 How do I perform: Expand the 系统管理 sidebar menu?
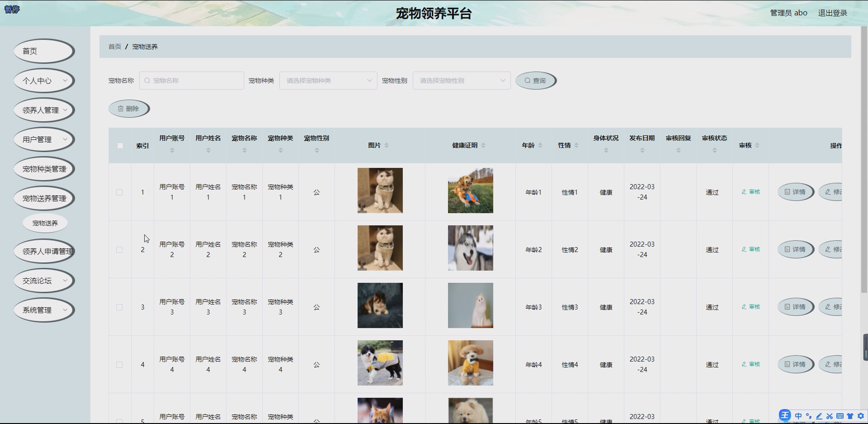tap(44, 310)
